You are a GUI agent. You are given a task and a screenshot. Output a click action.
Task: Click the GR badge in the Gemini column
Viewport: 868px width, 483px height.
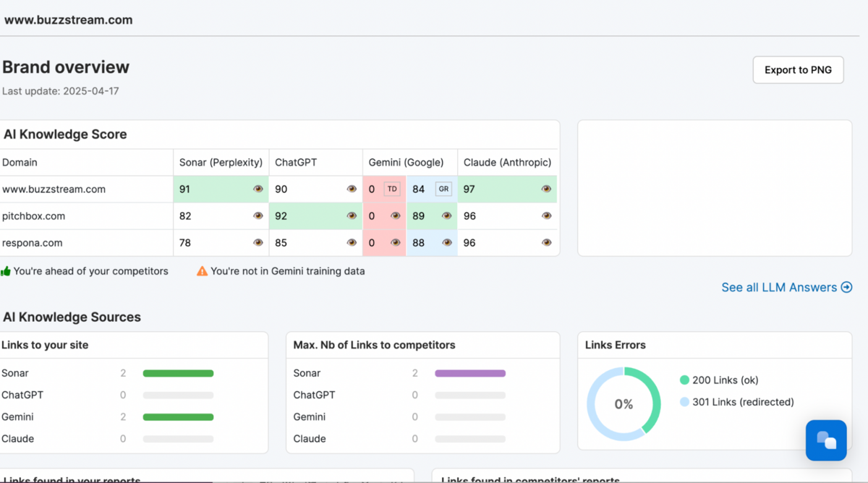[443, 189]
